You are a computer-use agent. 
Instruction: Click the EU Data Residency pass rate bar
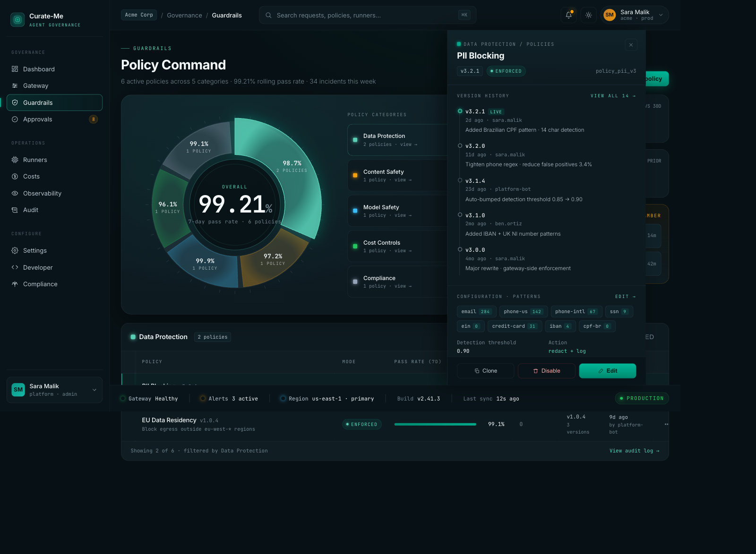click(x=435, y=425)
